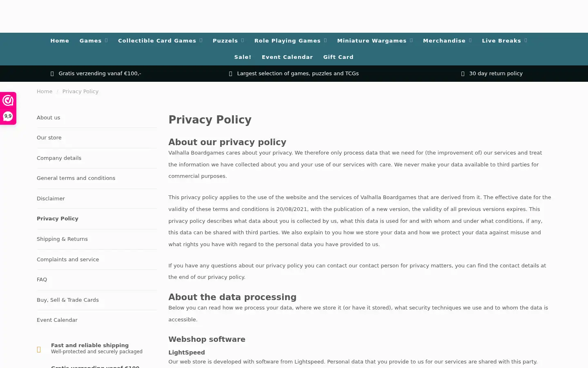
Task: Click Well-protected and securely packaged text
Action: [x=97, y=352]
